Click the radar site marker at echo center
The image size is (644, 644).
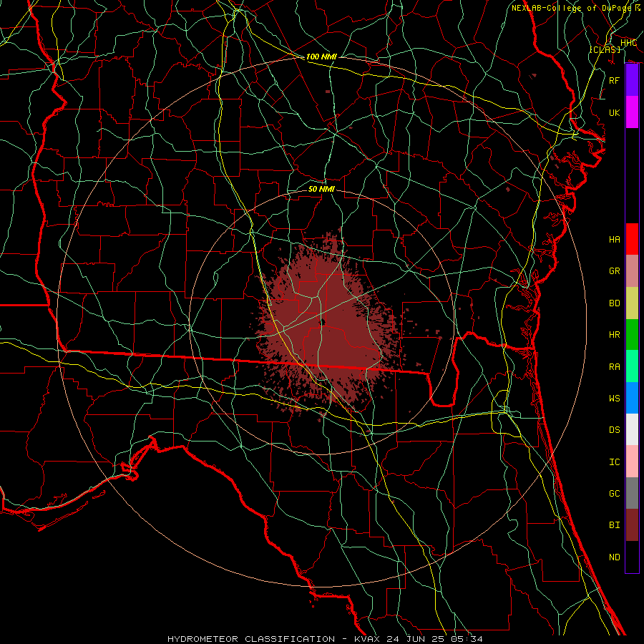[x=323, y=321]
